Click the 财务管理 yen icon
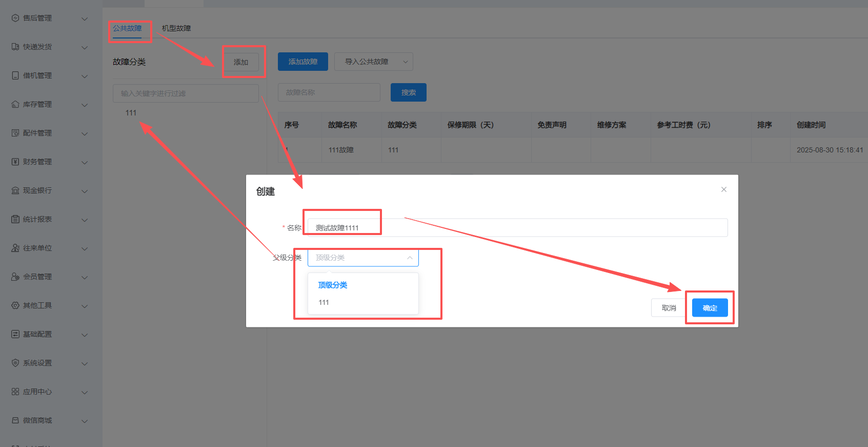The height and width of the screenshot is (447, 868). pyautogui.click(x=15, y=162)
